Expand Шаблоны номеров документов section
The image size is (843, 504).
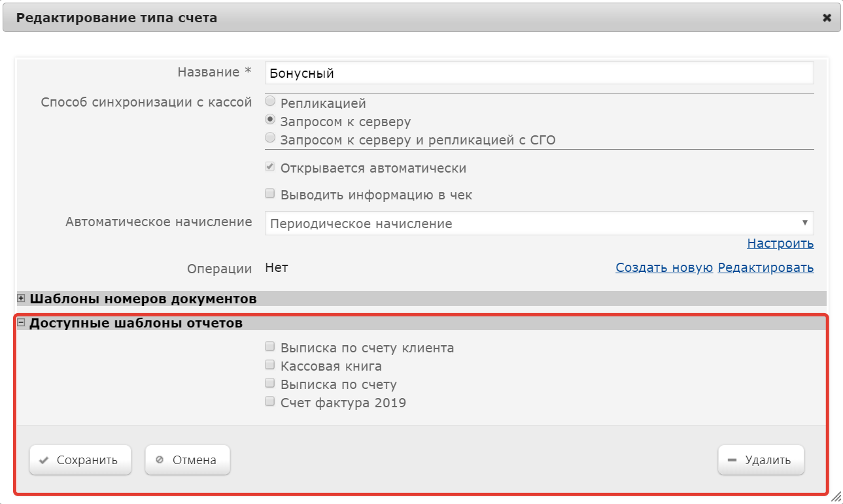click(x=21, y=299)
